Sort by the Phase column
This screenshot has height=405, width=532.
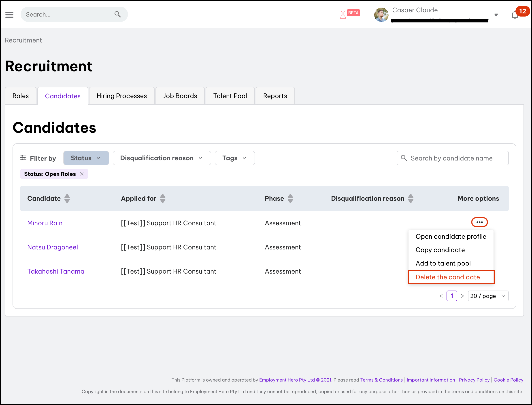[x=290, y=198]
